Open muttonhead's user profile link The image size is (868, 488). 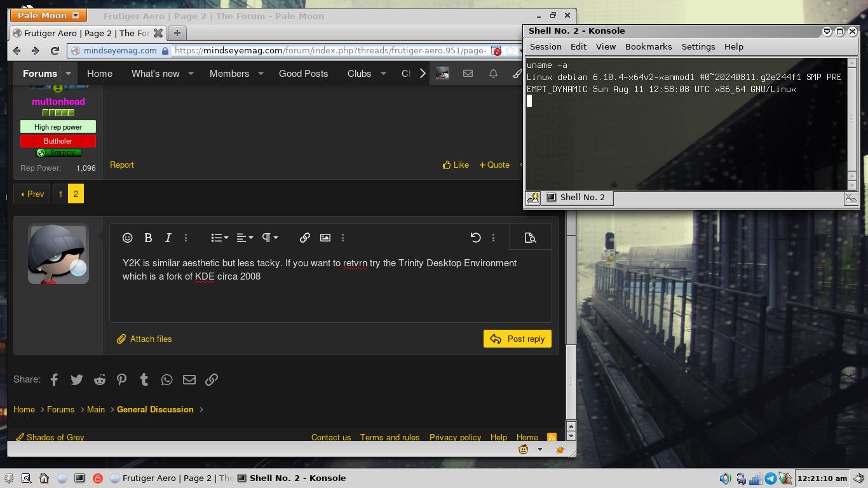58,101
